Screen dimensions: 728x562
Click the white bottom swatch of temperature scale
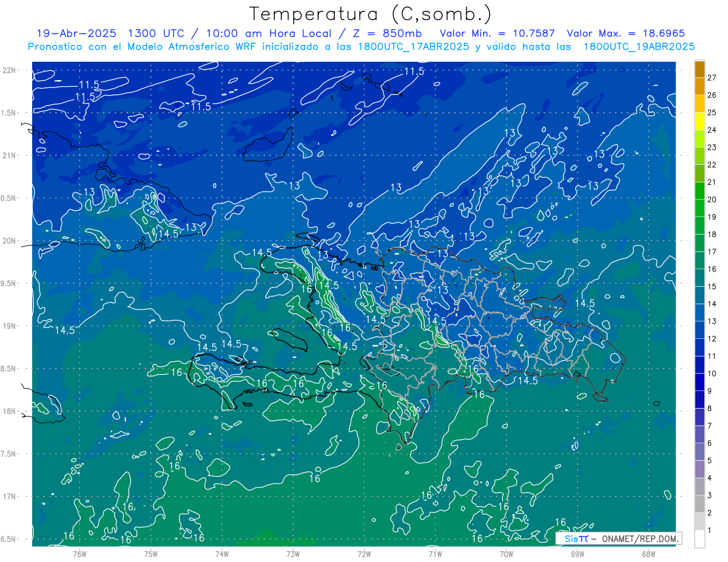pyautogui.click(x=700, y=538)
